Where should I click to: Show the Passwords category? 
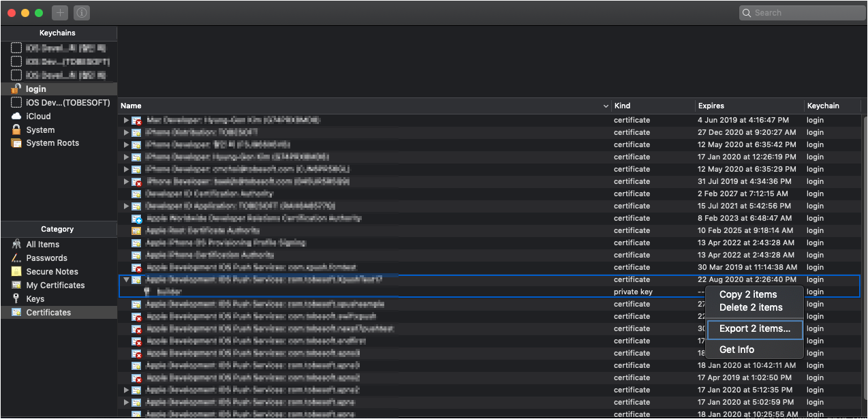pos(46,258)
